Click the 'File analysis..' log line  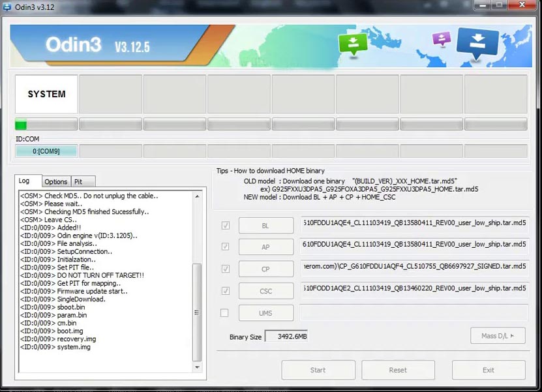click(59, 244)
